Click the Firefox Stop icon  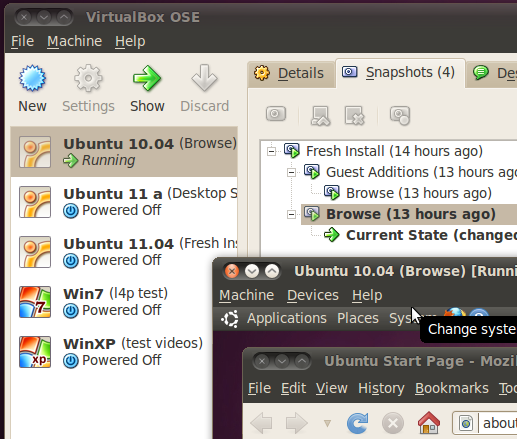pos(393,424)
